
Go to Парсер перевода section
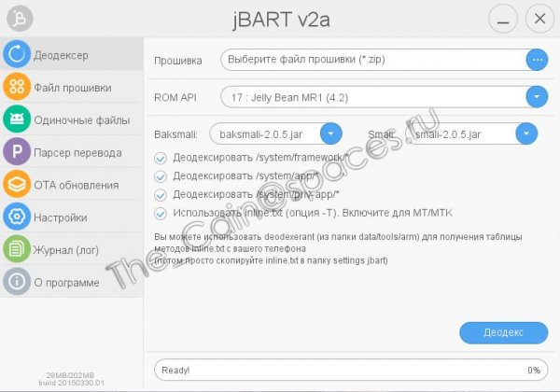[x=72, y=152]
